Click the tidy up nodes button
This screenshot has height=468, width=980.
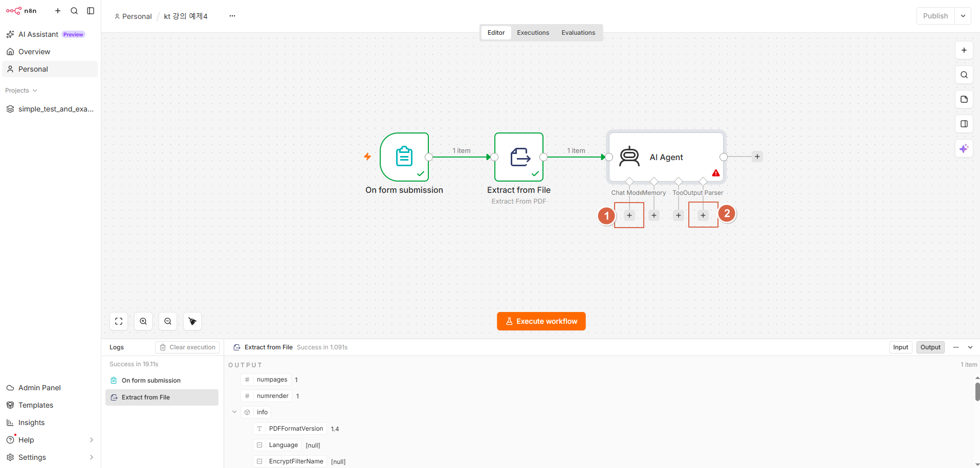pyautogui.click(x=192, y=321)
